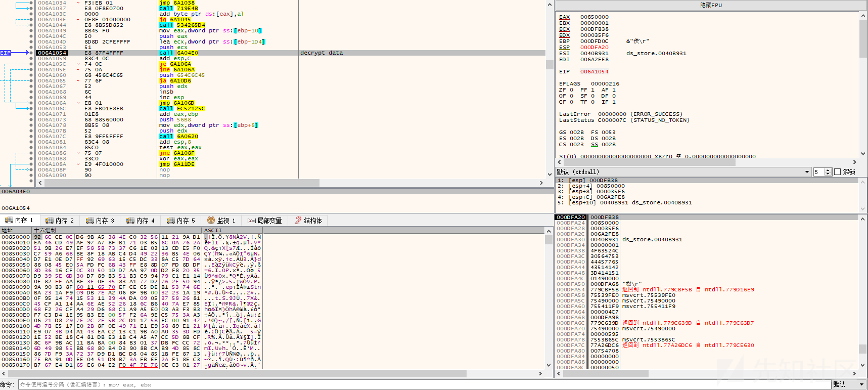
Task: Click the 'jmp 6A11DE' instruction
Action: (177, 164)
